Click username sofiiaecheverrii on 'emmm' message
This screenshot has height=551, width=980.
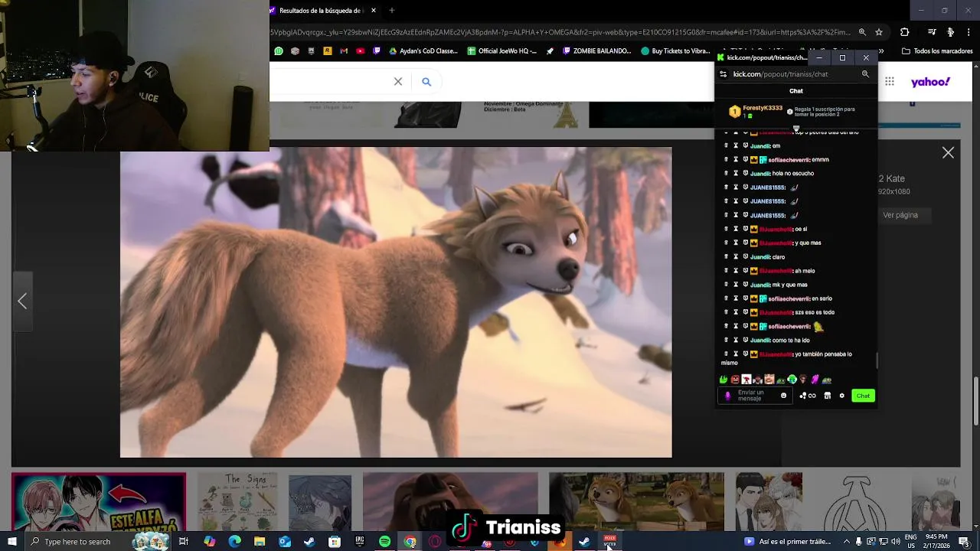click(788, 160)
